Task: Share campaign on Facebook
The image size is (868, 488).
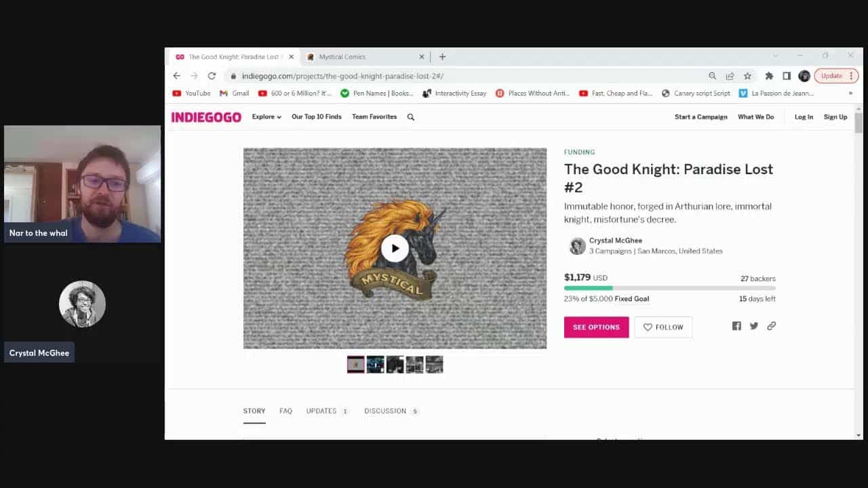Action: [x=736, y=326]
